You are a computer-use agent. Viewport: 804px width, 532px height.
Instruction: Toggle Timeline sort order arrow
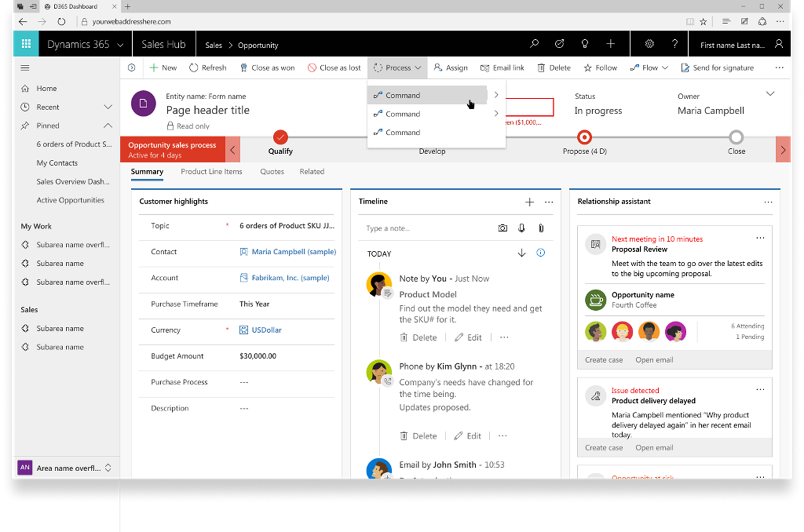click(521, 253)
